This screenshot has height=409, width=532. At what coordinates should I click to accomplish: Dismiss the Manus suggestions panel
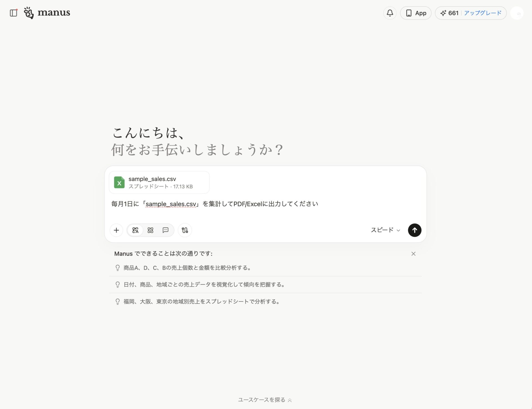[x=413, y=253]
